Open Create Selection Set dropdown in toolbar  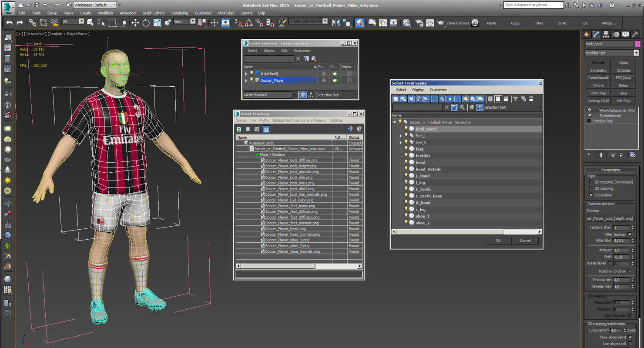click(309, 21)
